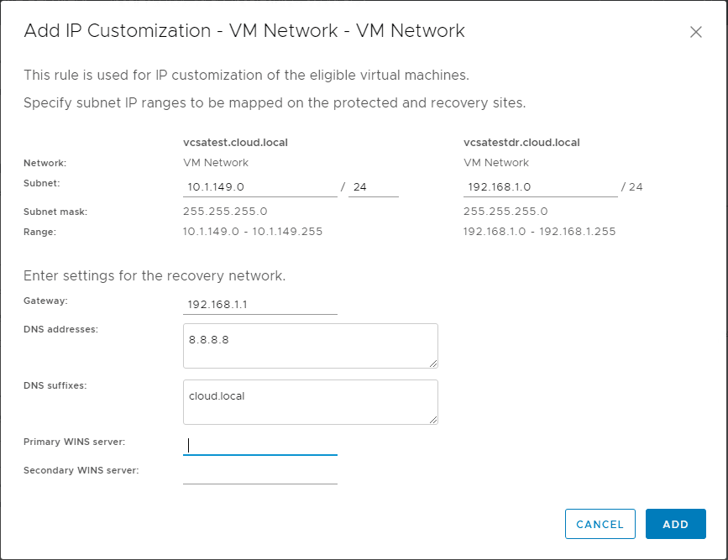Click the ADD button
Image resolution: width=728 pixels, height=560 pixels.
coord(675,524)
